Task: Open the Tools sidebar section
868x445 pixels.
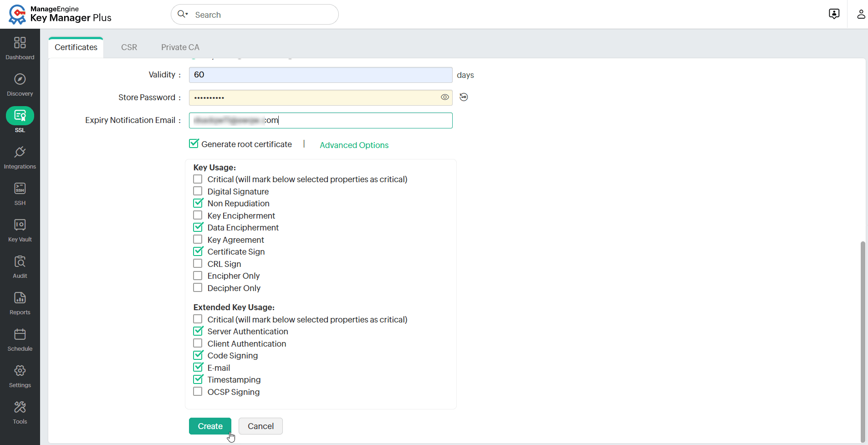Action: pos(20,412)
